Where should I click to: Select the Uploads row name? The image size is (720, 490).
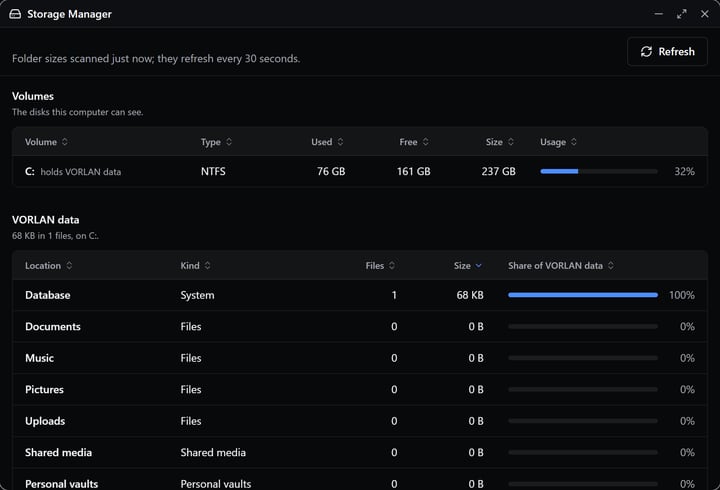point(45,421)
